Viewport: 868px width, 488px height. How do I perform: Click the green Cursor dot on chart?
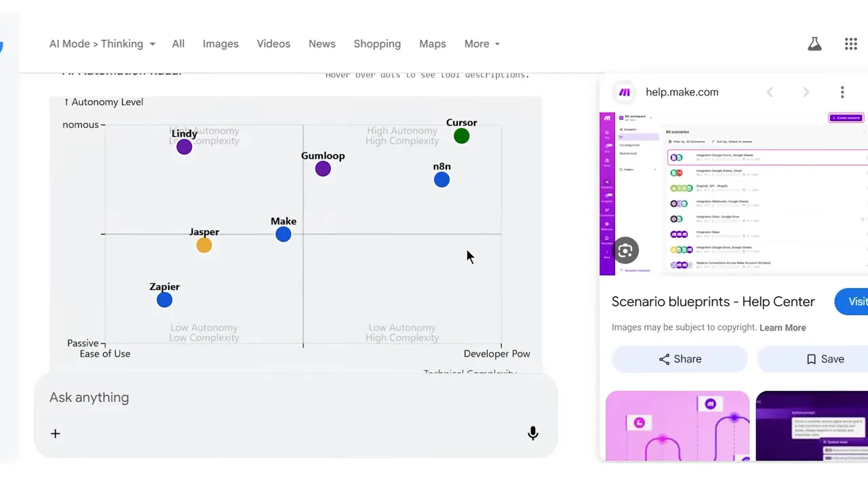click(462, 136)
